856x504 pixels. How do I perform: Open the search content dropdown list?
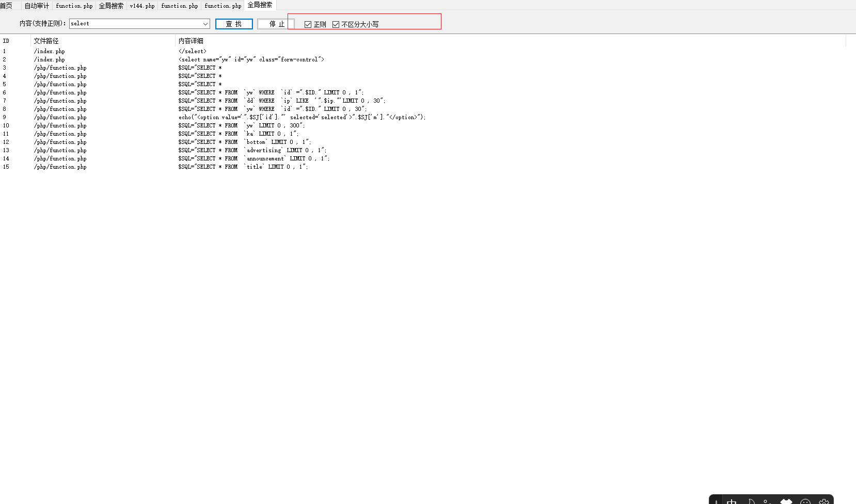point(205,24)
